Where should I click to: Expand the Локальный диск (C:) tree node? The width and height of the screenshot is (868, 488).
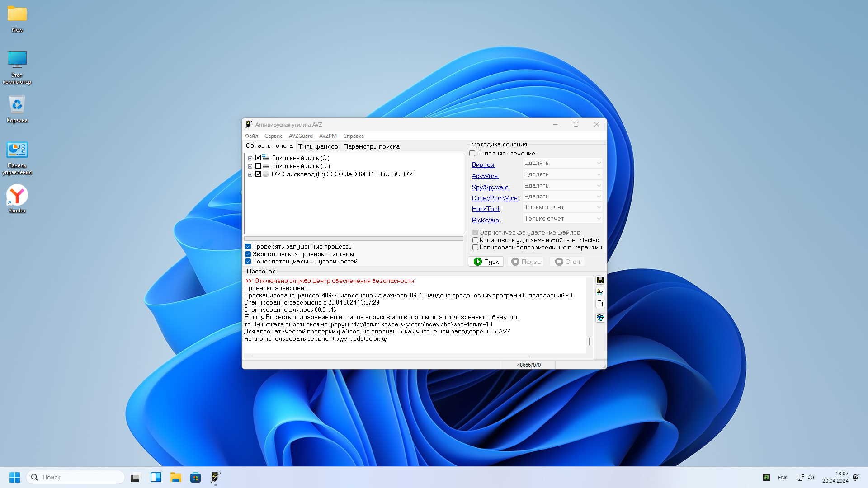click(250, 158)
